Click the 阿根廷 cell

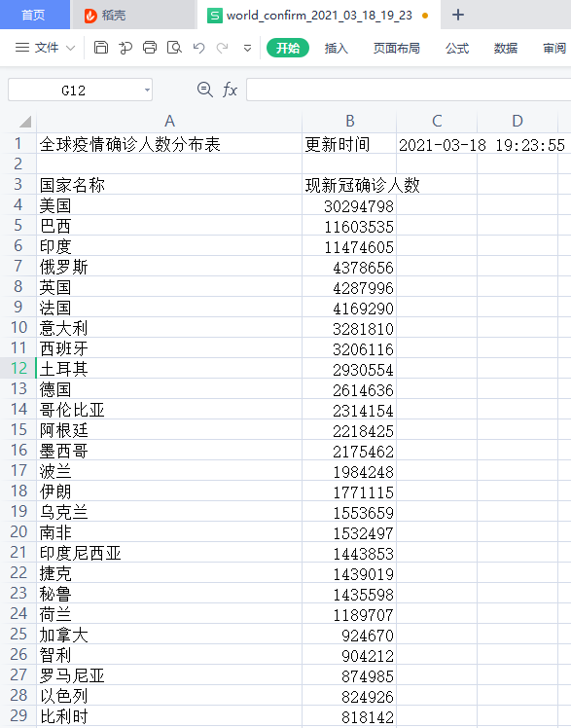point(169,430)
